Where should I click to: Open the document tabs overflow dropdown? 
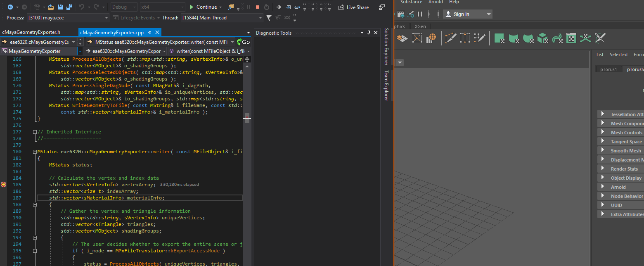tap(249, 33)
